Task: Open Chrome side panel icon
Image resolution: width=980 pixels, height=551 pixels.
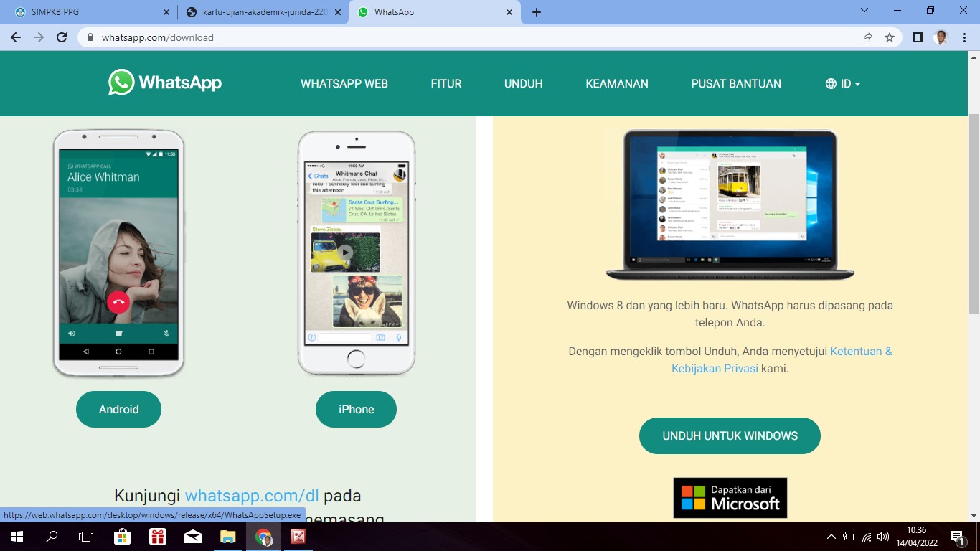Action: [918, 37]
